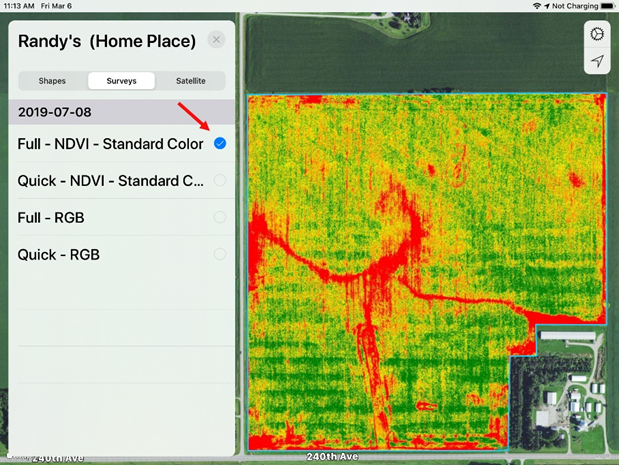Click the 'Quick - RGB' survey label

(58, 255)
